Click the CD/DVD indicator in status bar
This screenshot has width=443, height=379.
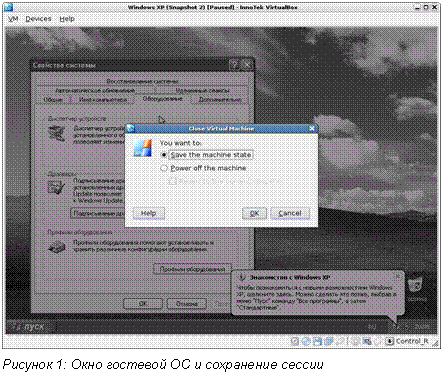pos(306,341)
